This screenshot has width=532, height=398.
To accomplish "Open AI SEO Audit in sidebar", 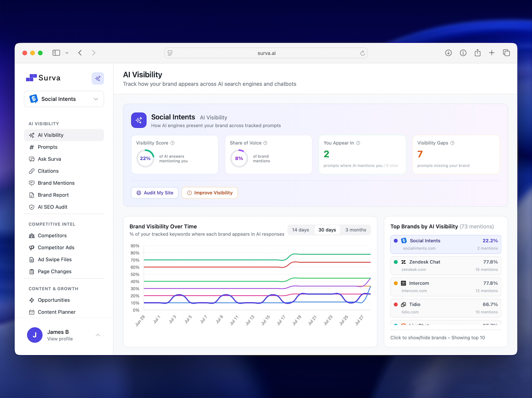I will click(64, 207).
